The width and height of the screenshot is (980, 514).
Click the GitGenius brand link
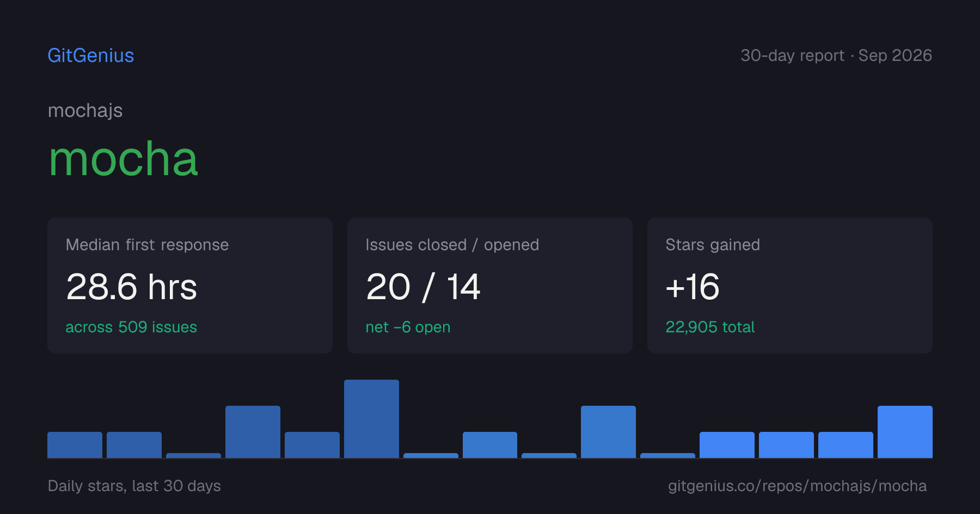[x=91, y=55]
